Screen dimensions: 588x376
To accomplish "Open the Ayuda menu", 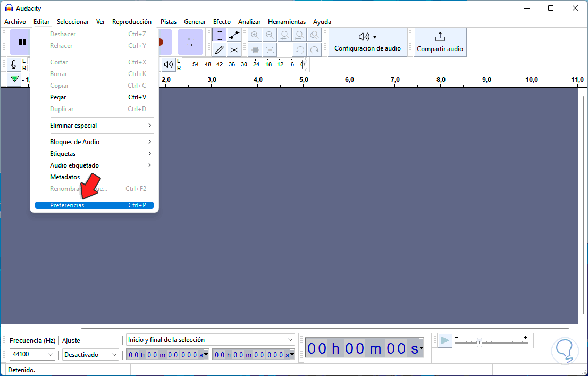I will tap(322, 22).
